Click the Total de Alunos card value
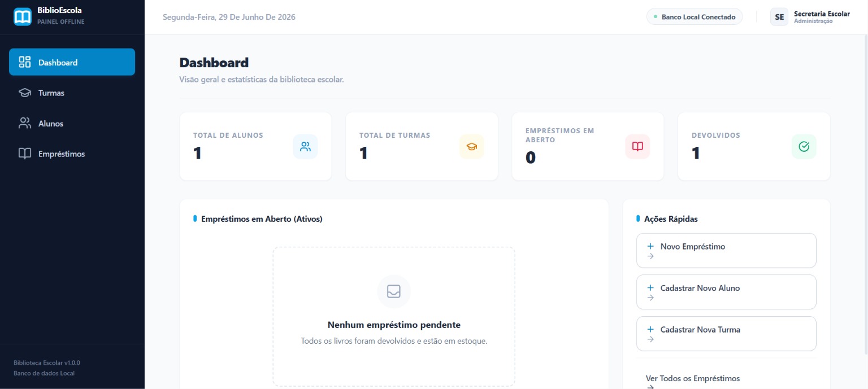Viewport: 868px width, 389px height. [197, 153]
